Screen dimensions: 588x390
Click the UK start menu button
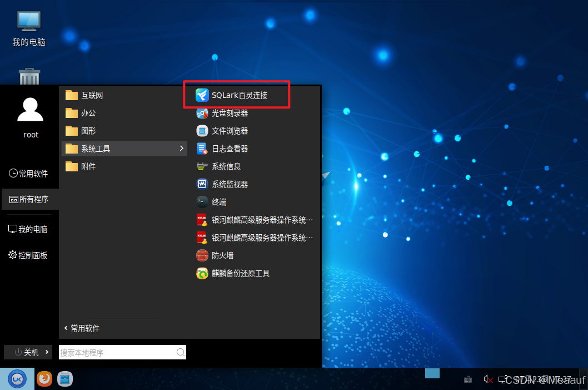point(17,379)
